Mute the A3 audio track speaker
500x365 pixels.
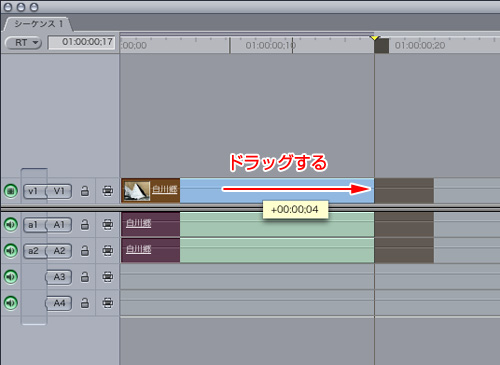click(11, 277)
